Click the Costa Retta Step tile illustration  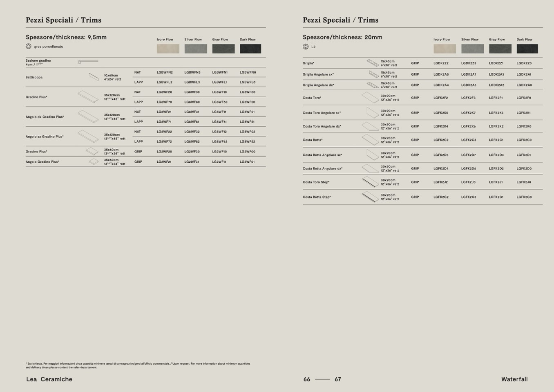coord(370,197)
